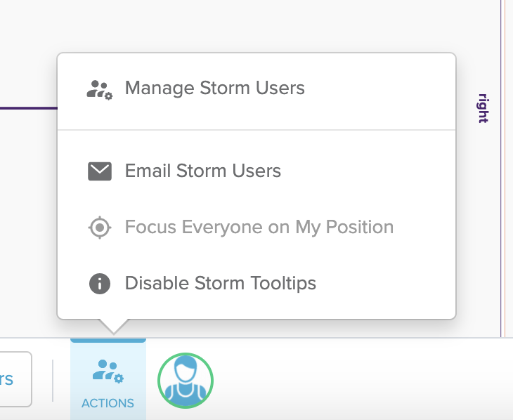513x420 pixels.
Task: Click the popup's pointer arrow above ACTIONS
Action: click(x=114, y=327)
